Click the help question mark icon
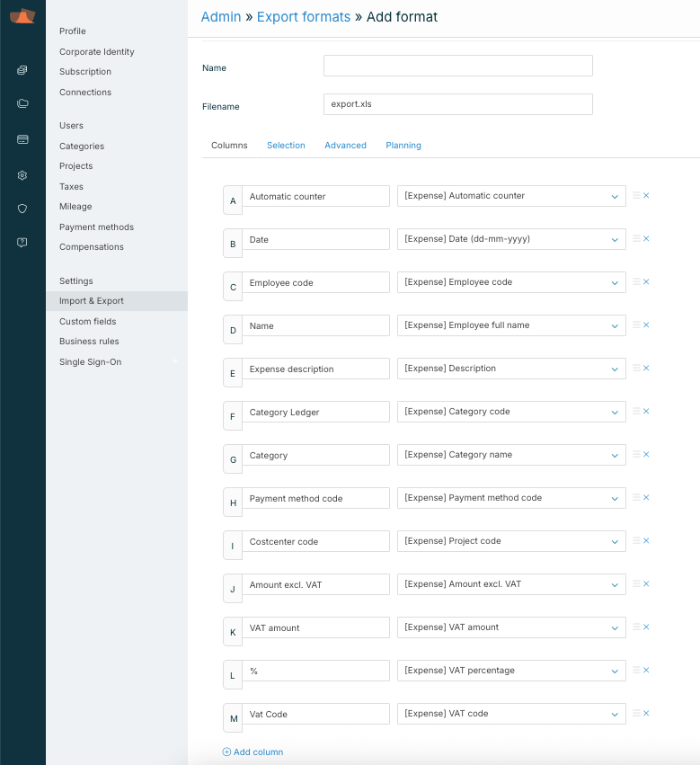The height and width of the screenshot is (765, 700). 22,243
